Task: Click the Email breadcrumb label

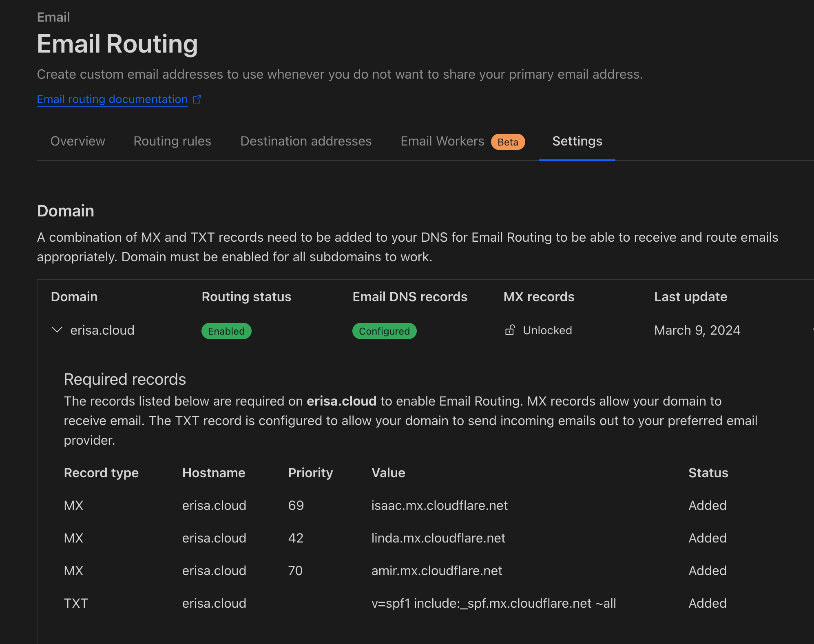Action: 53,17
